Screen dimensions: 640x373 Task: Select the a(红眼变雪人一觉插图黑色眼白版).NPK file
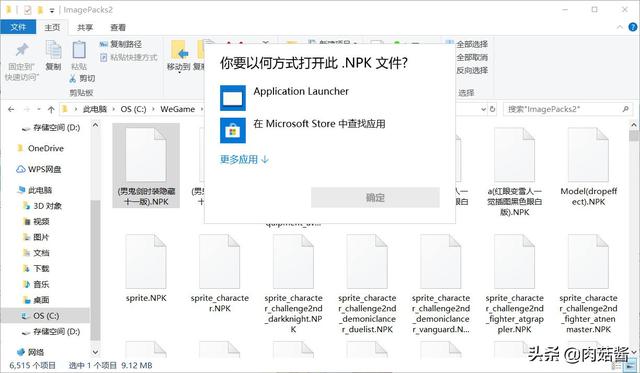[514, 171]
